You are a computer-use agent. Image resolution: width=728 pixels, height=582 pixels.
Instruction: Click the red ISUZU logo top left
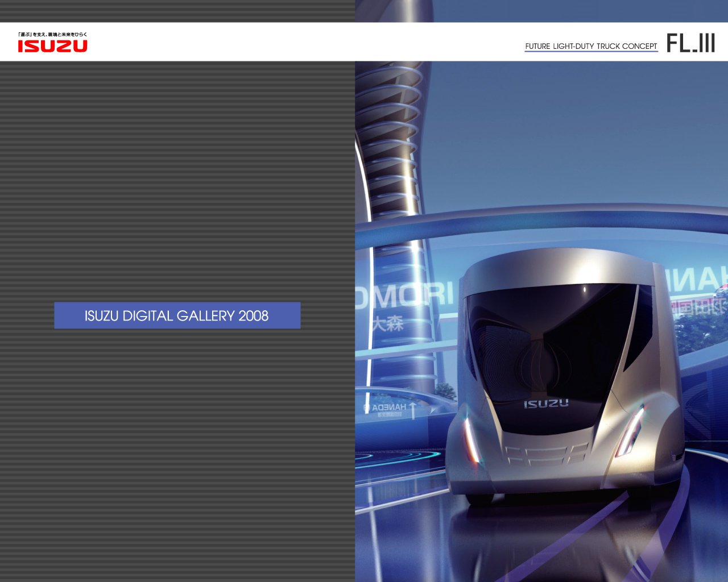pyautogui.click(x=53, y=47)
